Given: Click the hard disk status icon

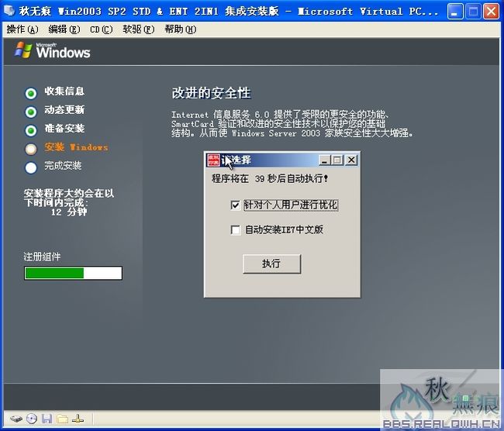Looking at the screenshot, I should click(16, 419).
